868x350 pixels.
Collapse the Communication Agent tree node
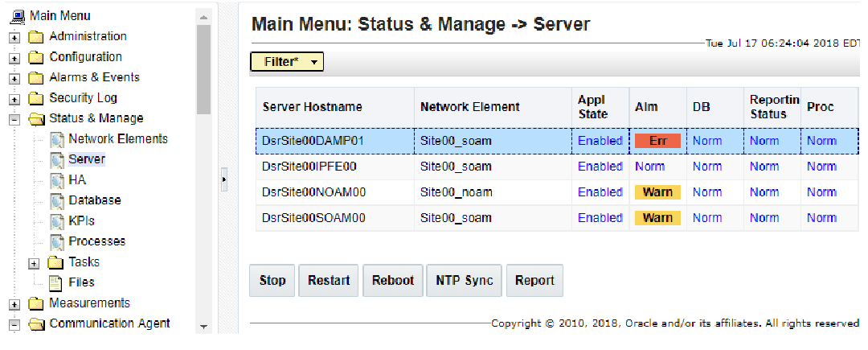[x=15, y=324]
